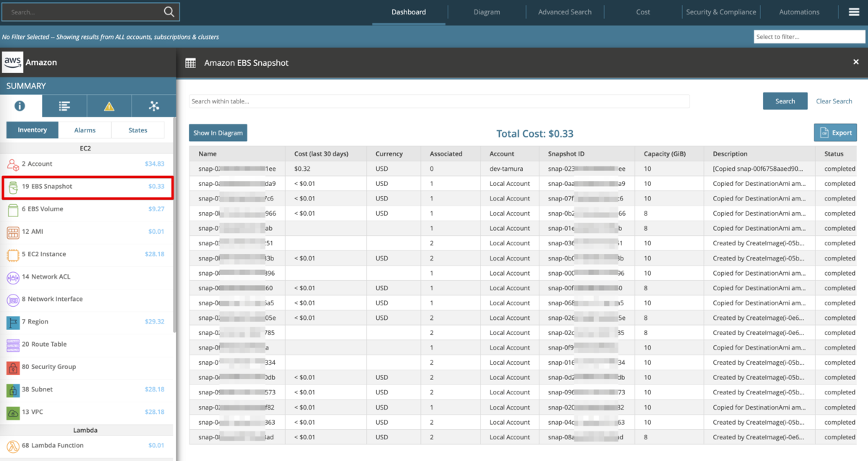Image resolution: width=868 pixels, height=461 pixels.
Task: Open the Advanced Search tab
Action: 565,12
